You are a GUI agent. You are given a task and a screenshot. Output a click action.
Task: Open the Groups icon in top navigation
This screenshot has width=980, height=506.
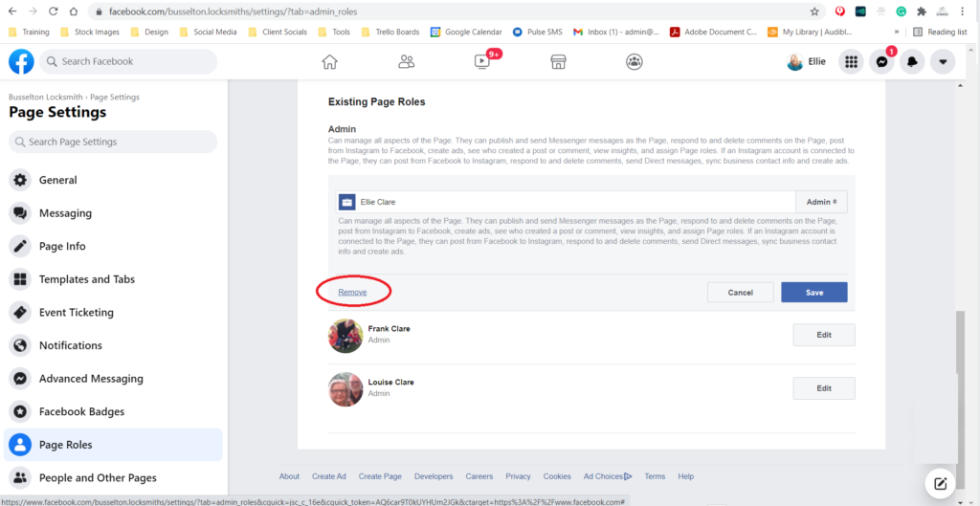(635, 61)
